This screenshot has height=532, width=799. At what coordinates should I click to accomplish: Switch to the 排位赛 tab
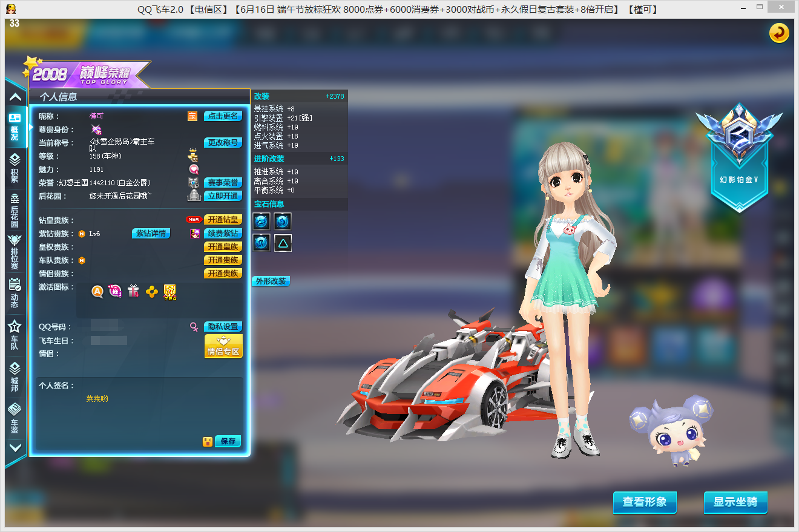15,252
